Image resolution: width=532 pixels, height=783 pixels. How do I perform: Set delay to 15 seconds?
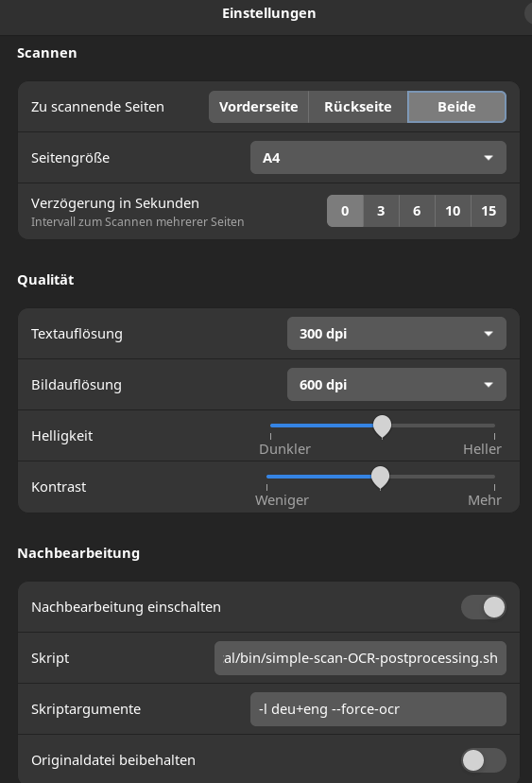pos(489,211)
